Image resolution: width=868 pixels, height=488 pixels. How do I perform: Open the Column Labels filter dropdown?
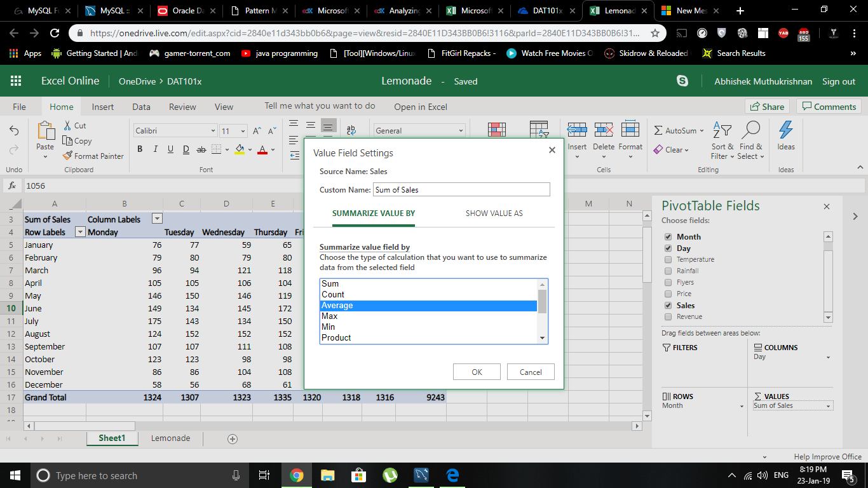pos(156,219)
